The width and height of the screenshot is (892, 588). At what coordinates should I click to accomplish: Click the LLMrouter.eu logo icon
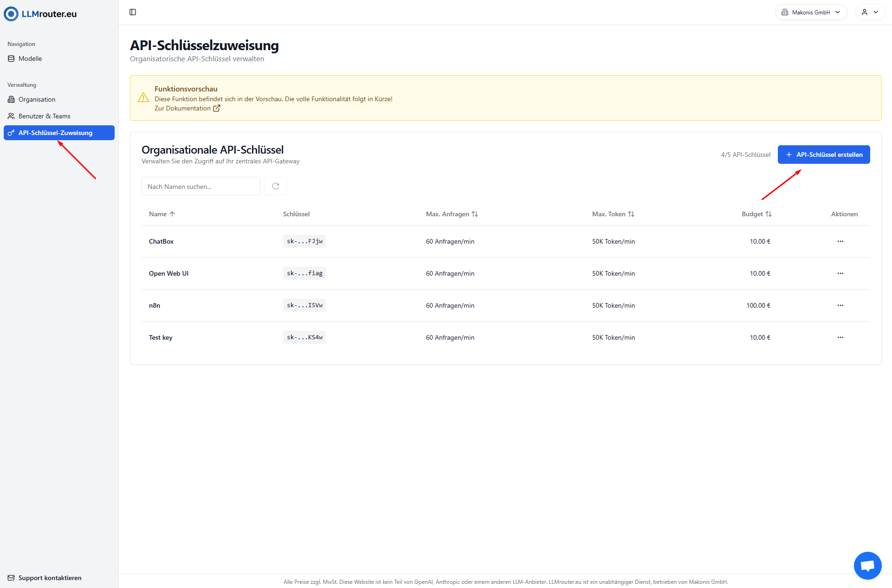pos(11,13)
